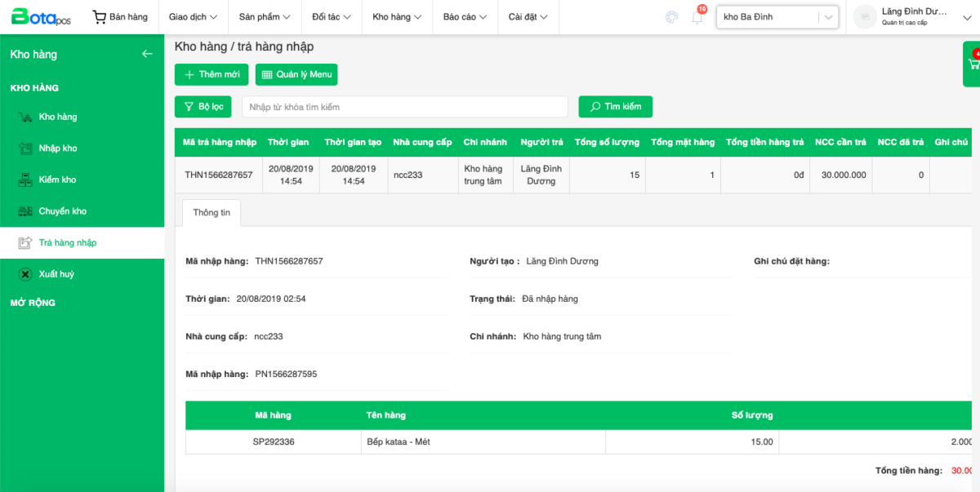The height and width of the screenshot is (492, 980).
Task: Click the Bota POS logo
Action: 40,17
